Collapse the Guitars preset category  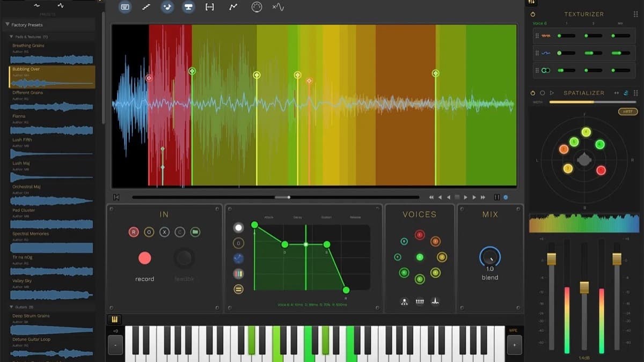[x=12, y=307]
